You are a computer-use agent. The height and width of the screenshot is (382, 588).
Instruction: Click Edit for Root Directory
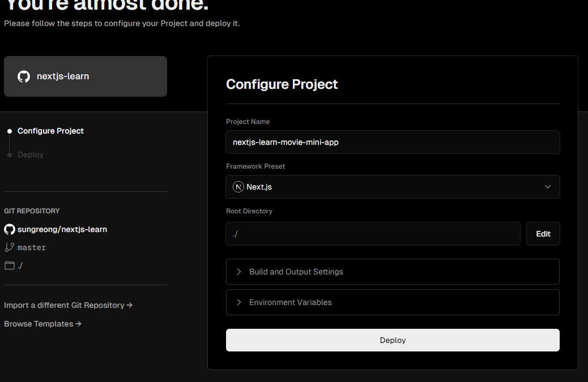(x=543, y=234)
